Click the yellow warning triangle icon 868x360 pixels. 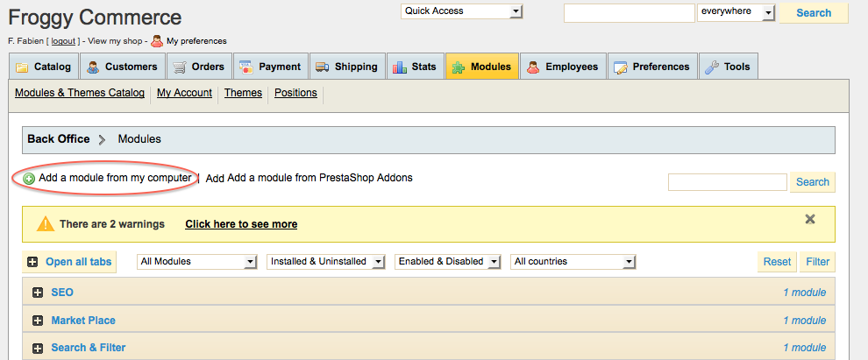(x=45, y=224)
